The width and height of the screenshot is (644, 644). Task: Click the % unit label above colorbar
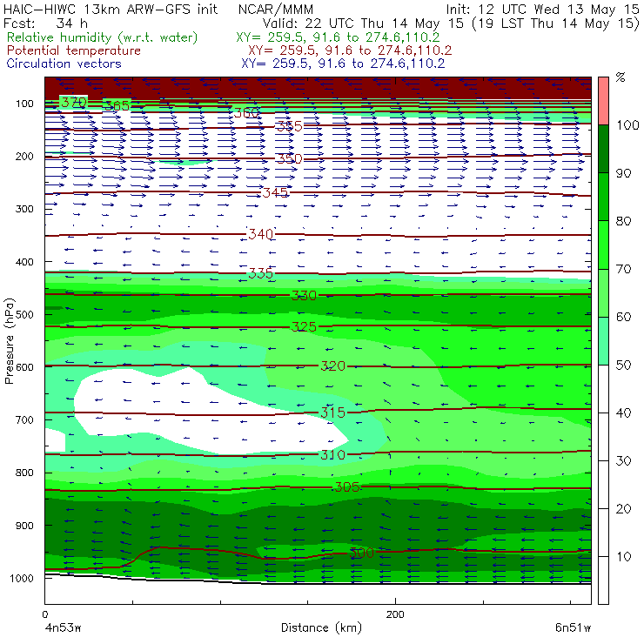[621, 77]
